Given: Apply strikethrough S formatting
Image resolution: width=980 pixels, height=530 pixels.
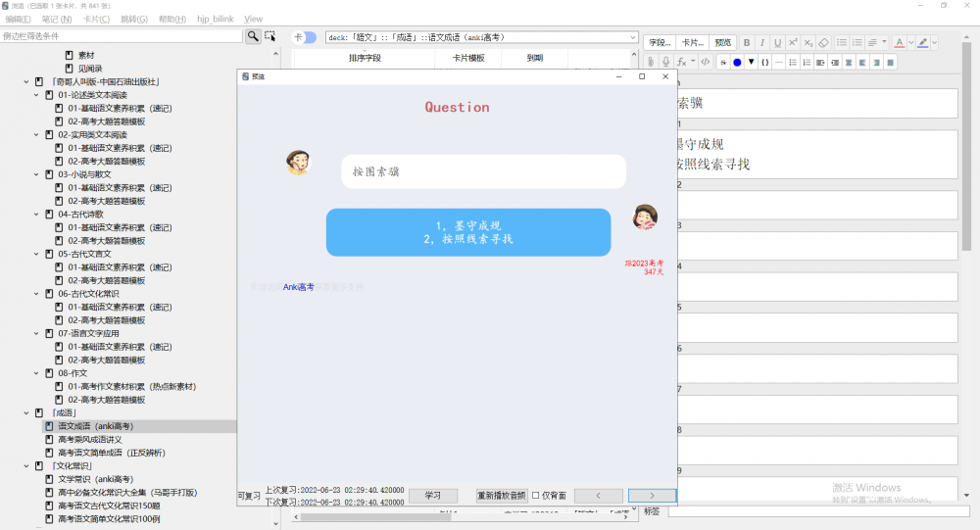Looking at the screenshot, I should coord(723,62).
